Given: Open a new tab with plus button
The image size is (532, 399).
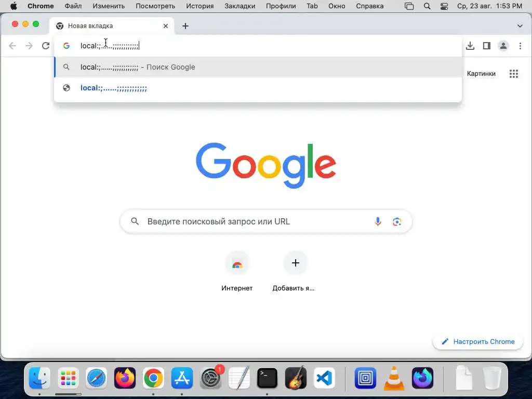Looking at the screenshot, I should (x=185, y=26).
